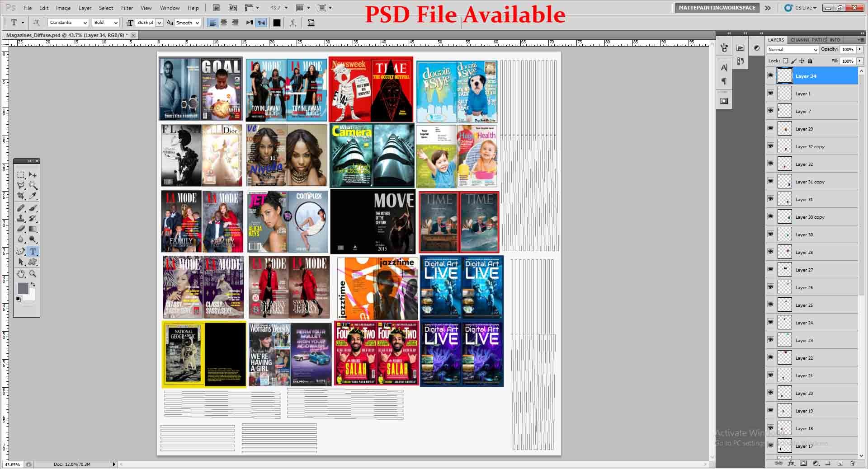Select the Brush tool
868x469 pixels.
click(33, 208)
